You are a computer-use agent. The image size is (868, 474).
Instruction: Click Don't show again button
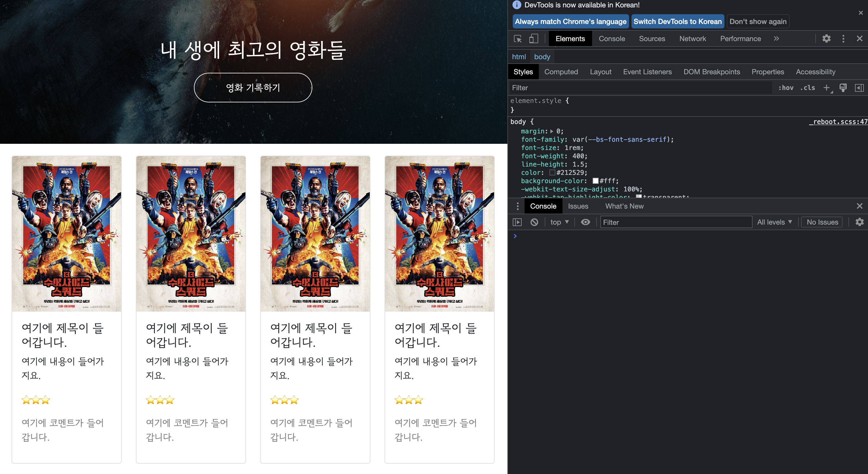[x=758, y=22]
